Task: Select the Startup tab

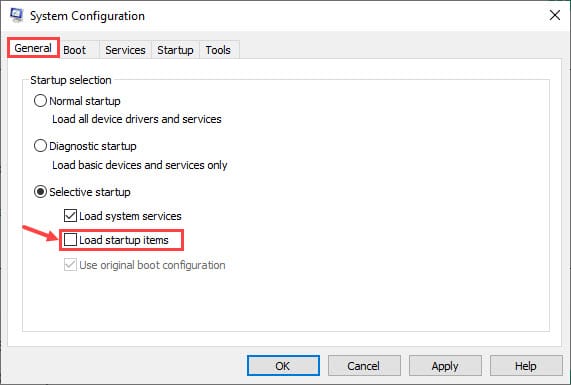Action: coord(175,50)
